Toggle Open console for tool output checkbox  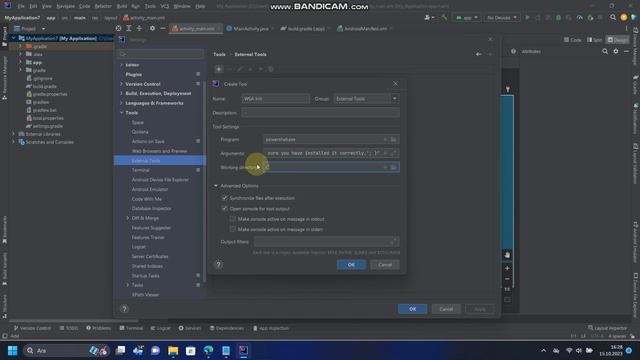pos(224,209)
